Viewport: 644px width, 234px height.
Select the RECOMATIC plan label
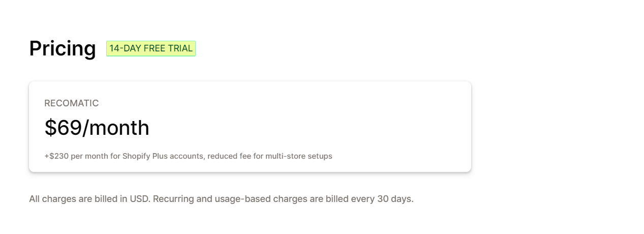click(x=72, y=103)
